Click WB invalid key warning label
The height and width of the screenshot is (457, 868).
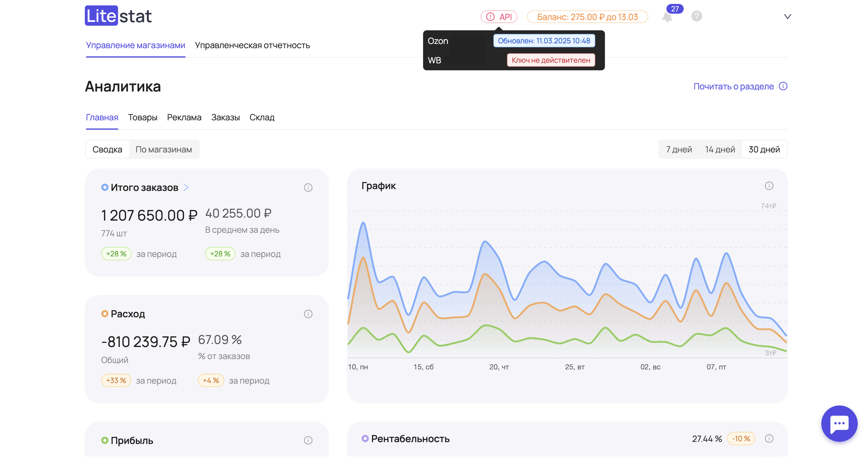(x=551, y=60)
